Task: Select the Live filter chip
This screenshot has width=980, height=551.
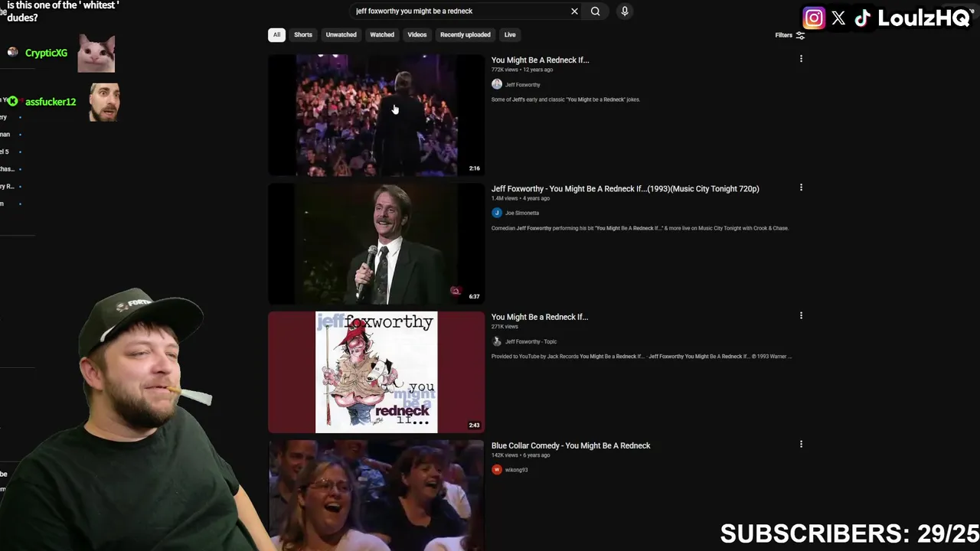Action: click(510, 34)
